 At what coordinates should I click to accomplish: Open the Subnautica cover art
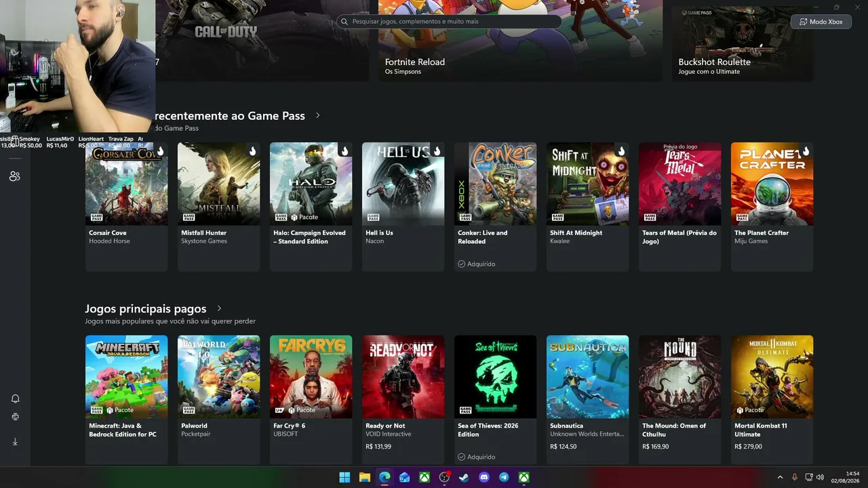(x=587, y=377)
